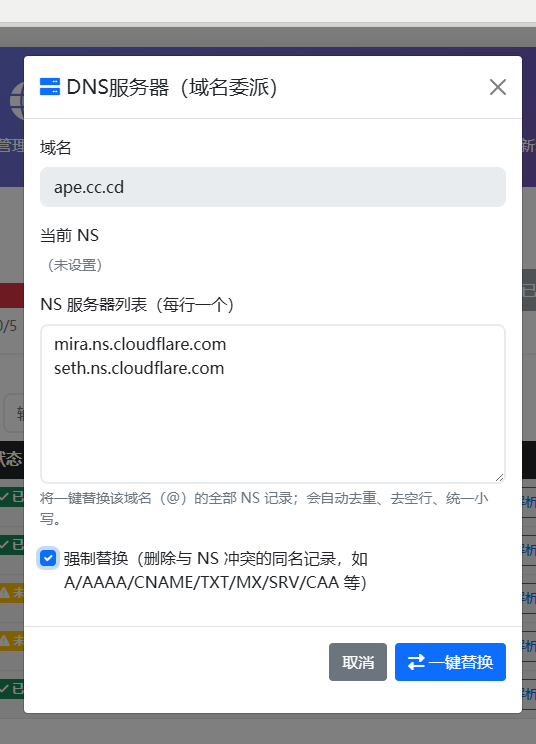Click the blue DNS server icon in title
536x744 pixels.
(50, 87)
